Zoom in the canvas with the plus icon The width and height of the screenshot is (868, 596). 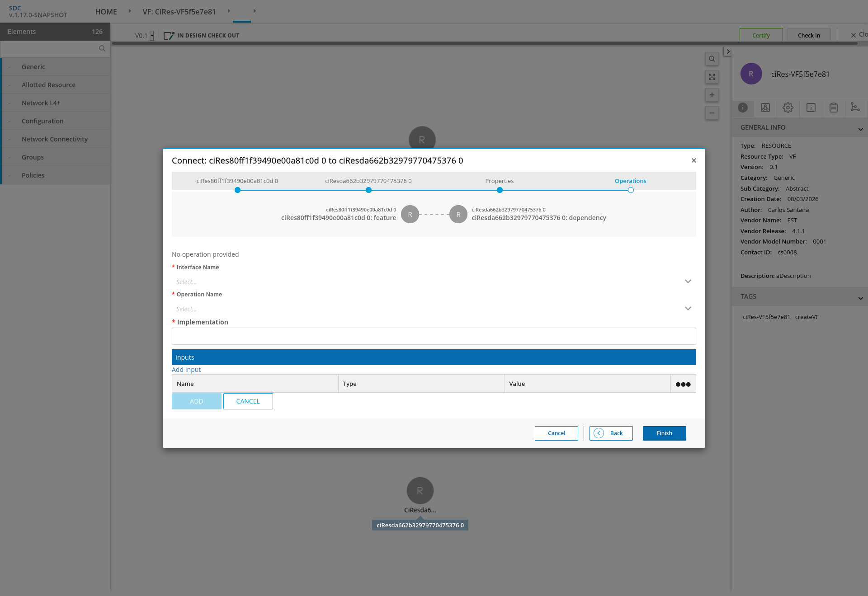tap(712, 95)
